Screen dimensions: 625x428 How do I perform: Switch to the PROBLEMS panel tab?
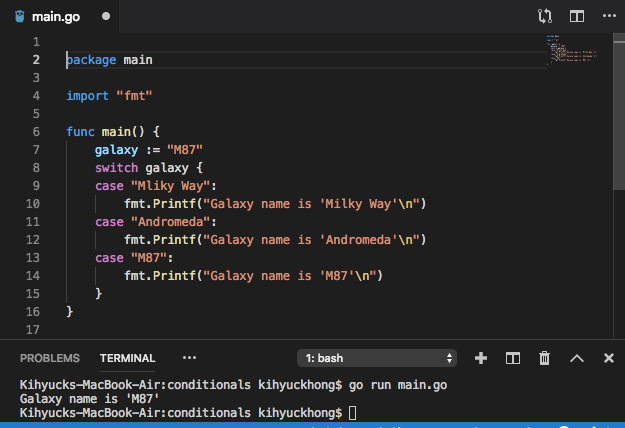pos(50,358)
